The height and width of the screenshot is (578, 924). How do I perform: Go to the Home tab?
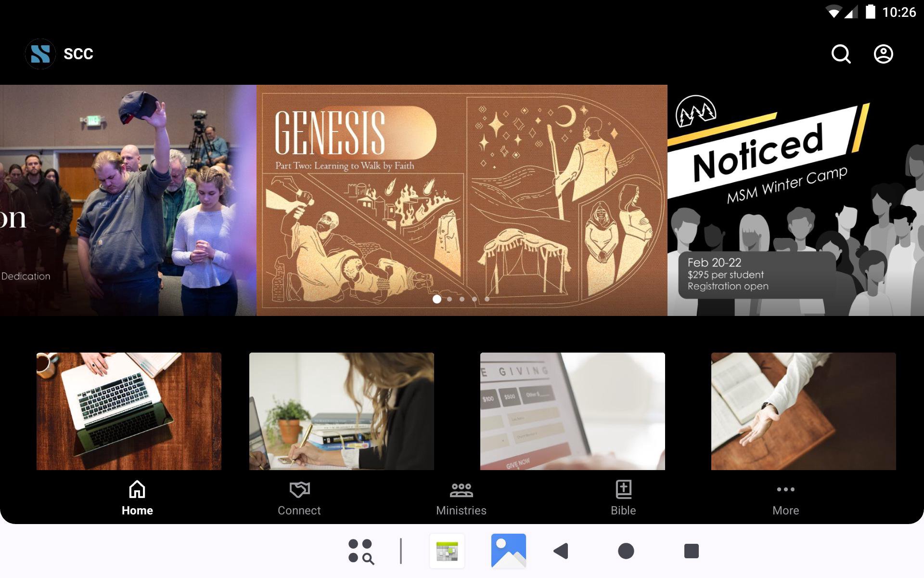137,498
